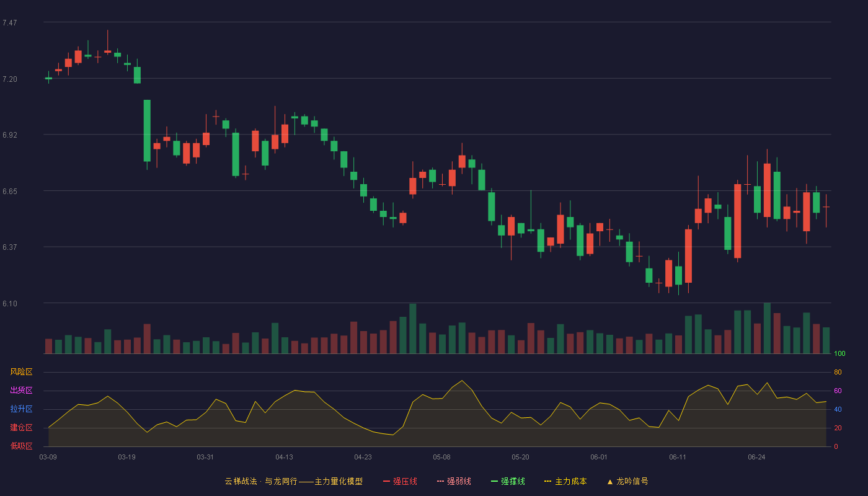The width and height of the screenshot is (868, 496).
Task: Click the 建仓区 zone label
Action: click(x=21, y=428)
